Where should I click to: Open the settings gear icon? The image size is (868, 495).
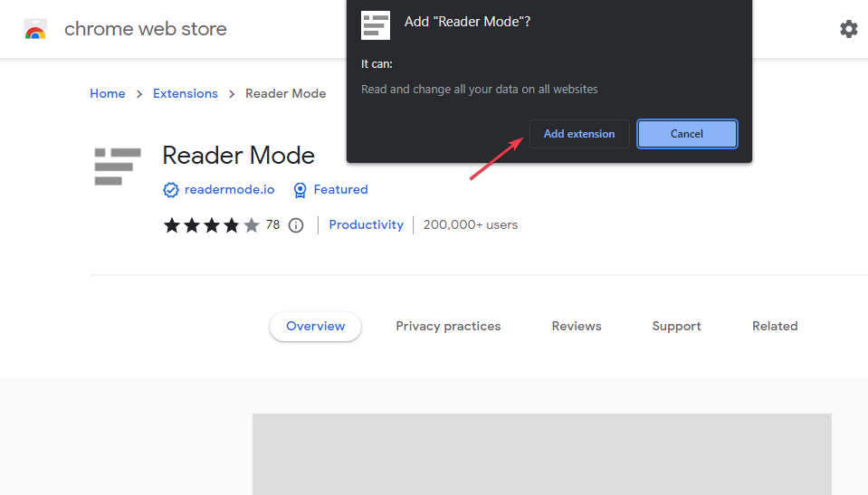coord(848,29)
